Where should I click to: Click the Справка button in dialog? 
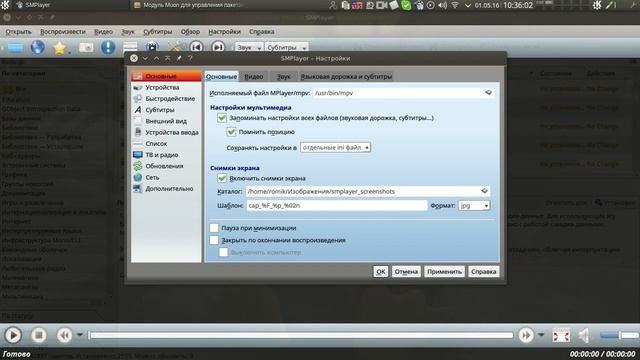(483, 271)
